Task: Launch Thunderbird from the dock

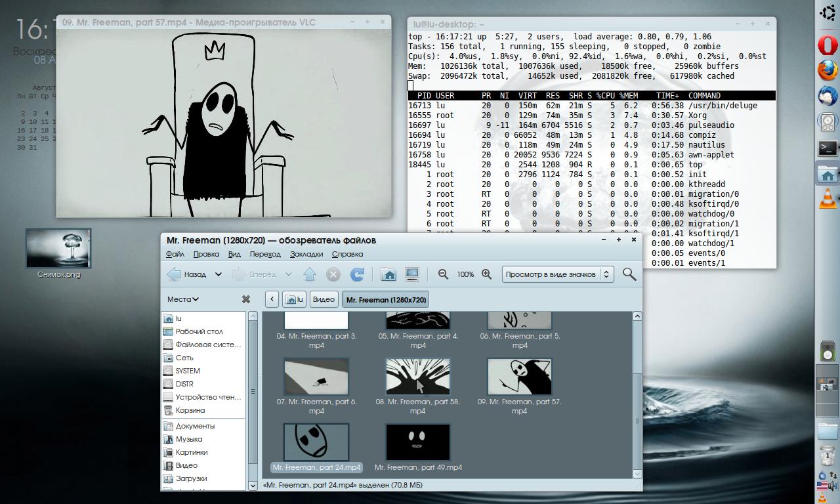Action: (x=828, y=96)
